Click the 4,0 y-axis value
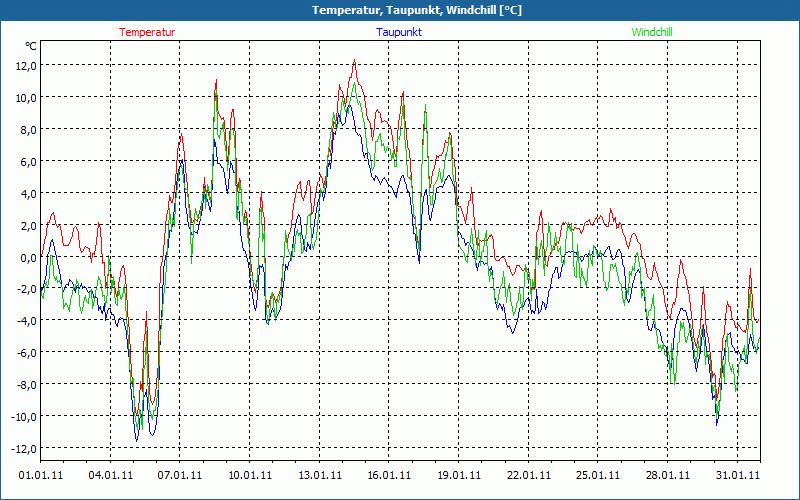 [x=29, y=194]
